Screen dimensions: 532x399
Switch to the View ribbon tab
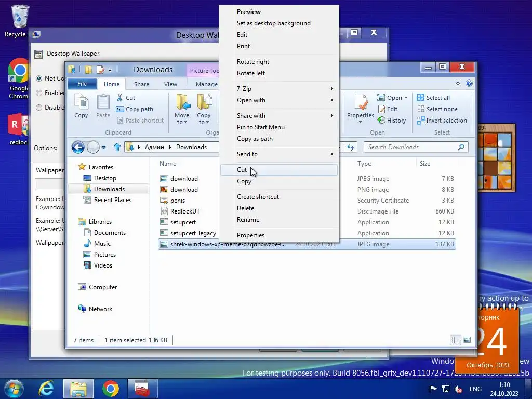[x=170, y=84]
